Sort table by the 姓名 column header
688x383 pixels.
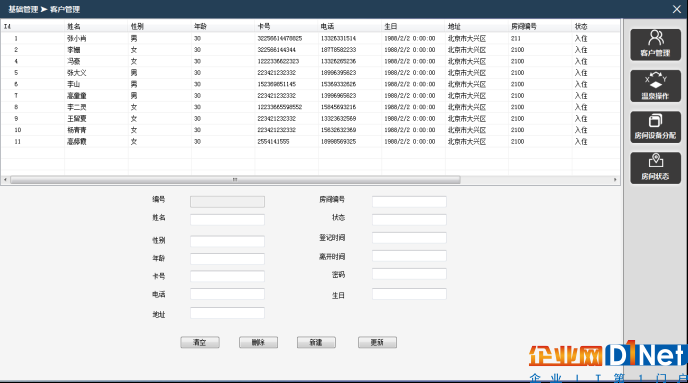point(96,26)
